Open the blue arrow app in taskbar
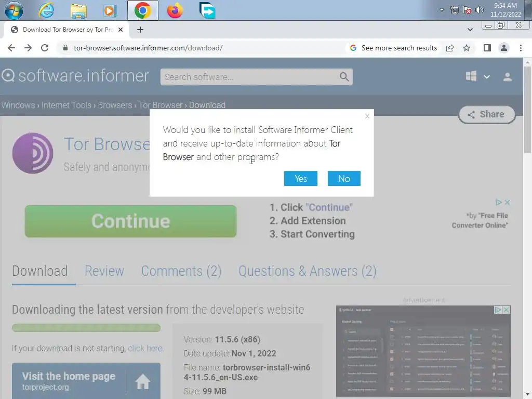The height and width of the screenshot is (399, 532). click(x=207, y=10)
